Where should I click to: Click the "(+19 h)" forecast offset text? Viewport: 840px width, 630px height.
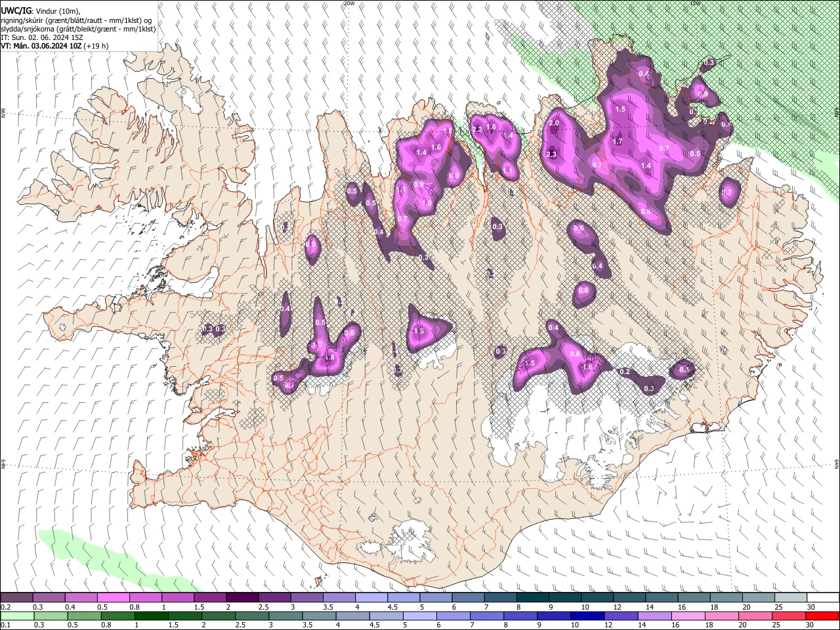point(95,46)
